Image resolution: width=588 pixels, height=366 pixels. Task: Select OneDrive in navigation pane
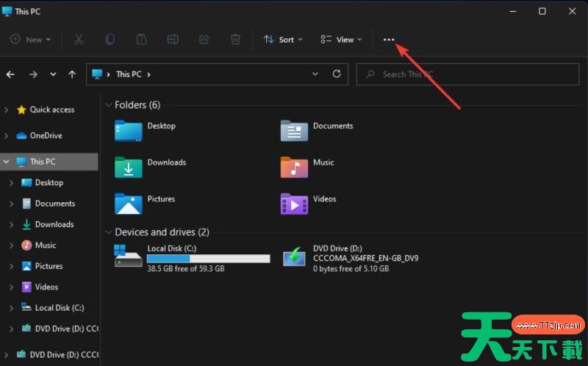point(46,136)
